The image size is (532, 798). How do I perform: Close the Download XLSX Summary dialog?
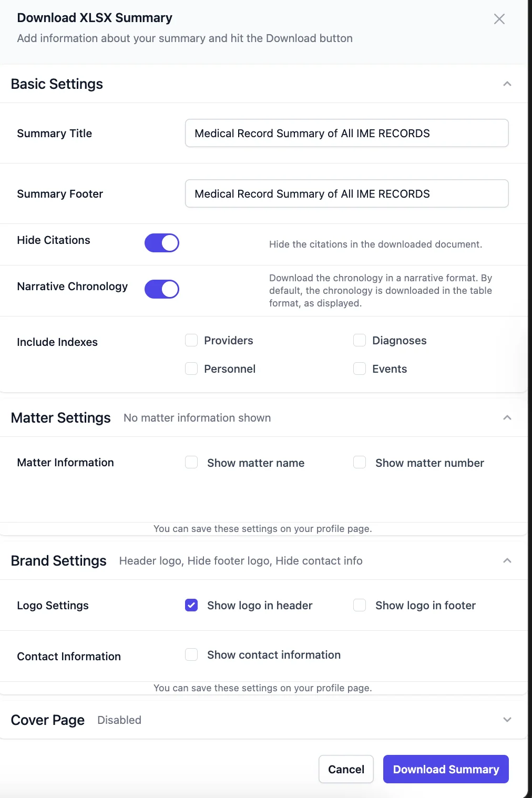click(x=499, y=19)
